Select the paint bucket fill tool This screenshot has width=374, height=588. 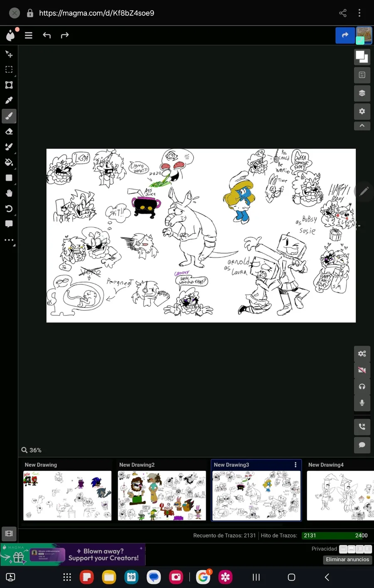pyautogui.click(x=9, y=162)
